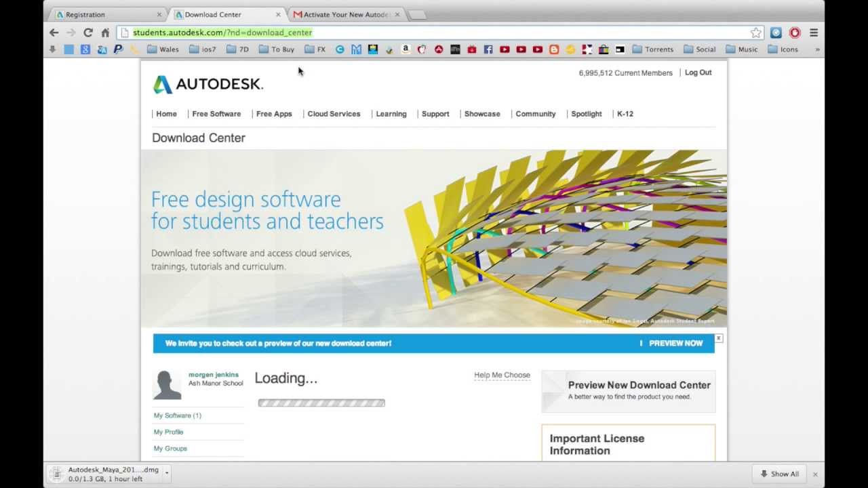868x488 pixels.
Task: Open My Software (1) link
Action: click(177, 415)
